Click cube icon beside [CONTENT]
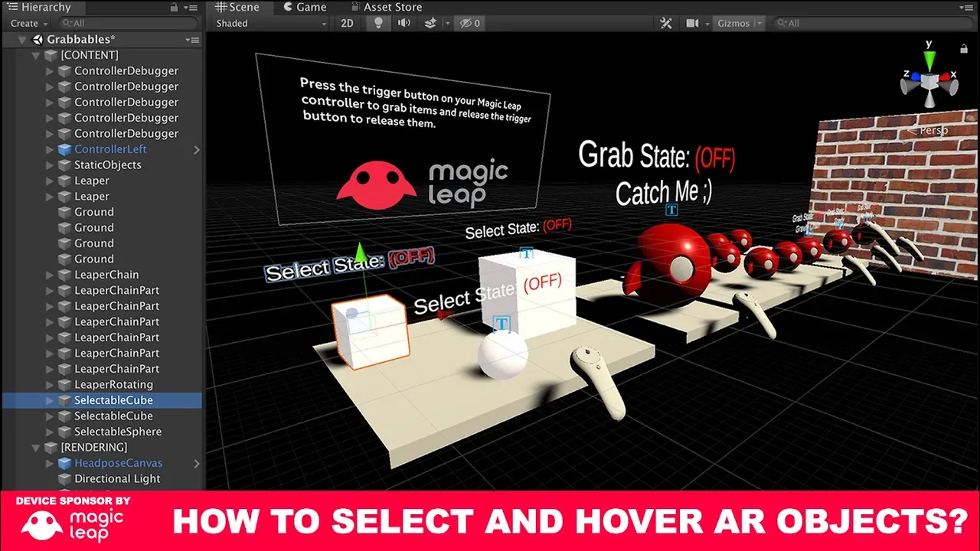980x551 pixels. coord(51,55)
